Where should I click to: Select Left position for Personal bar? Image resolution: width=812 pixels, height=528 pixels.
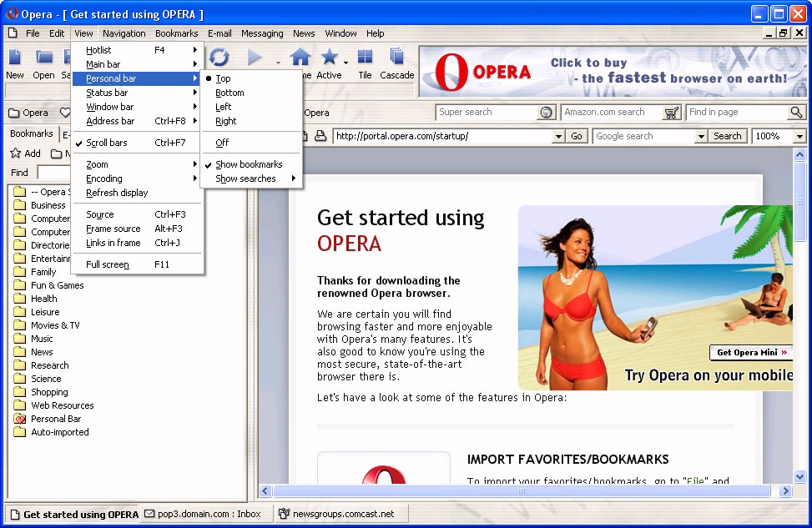pyautogui.click(x=251, y=107)
